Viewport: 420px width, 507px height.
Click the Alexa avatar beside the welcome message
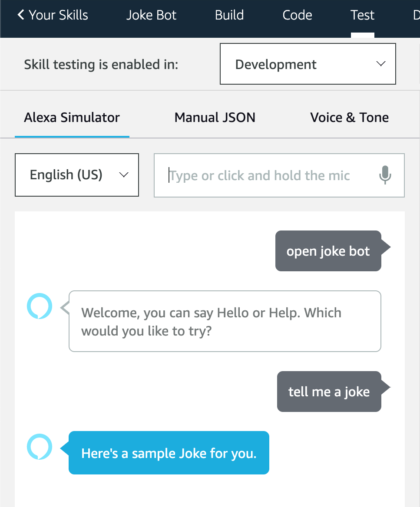click(x=39, y=306)
